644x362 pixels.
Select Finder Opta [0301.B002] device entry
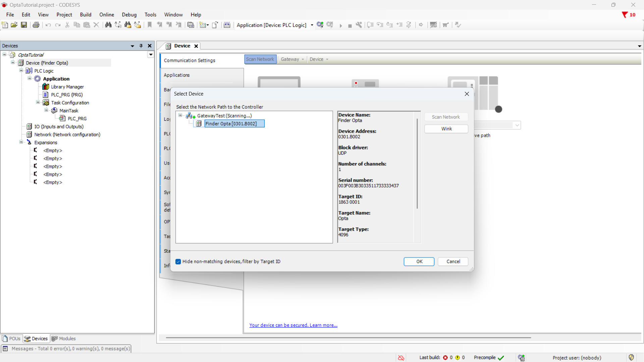pos(231,124)
